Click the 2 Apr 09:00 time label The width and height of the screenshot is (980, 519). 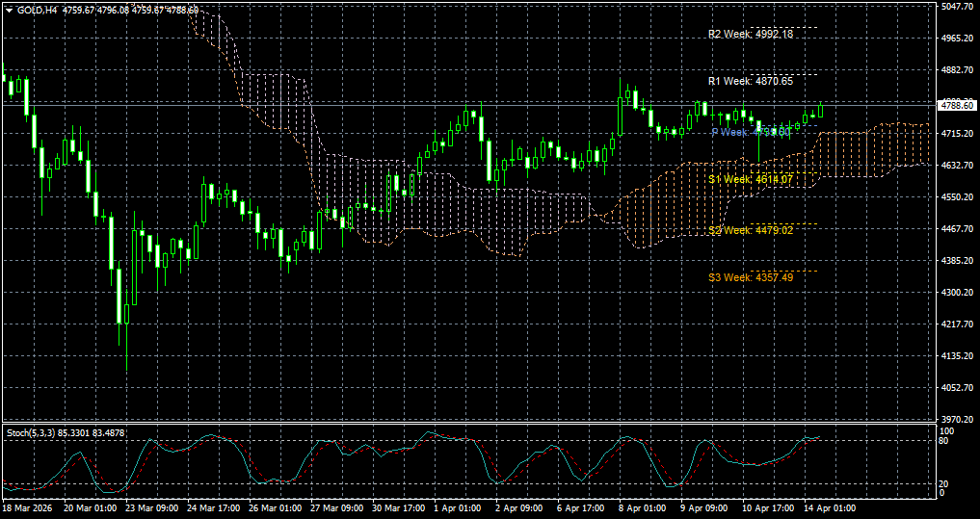point(519,508)
